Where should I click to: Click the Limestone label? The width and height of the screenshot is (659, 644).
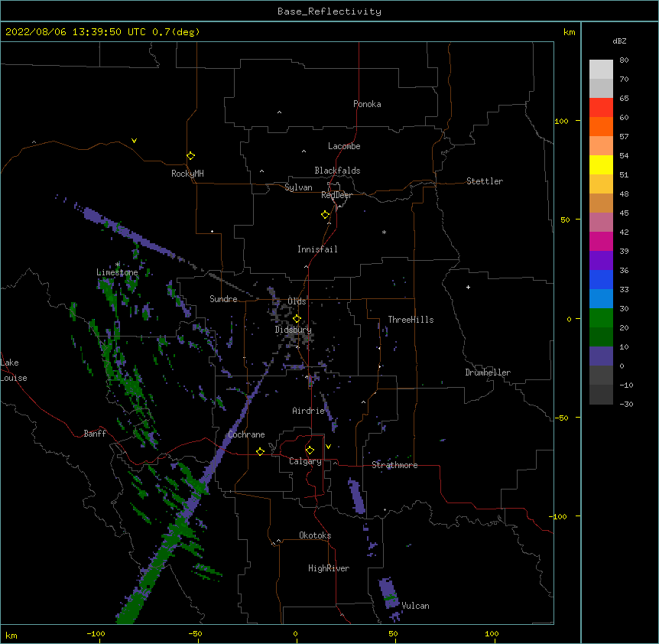coord(117,272)
